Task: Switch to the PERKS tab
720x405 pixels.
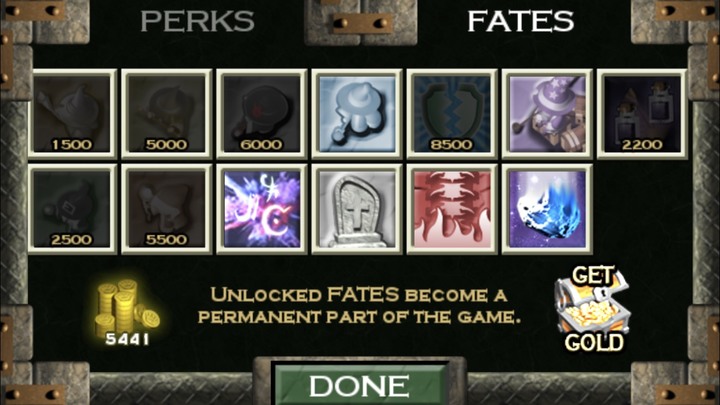Action: pyautogui.click(x=197, y=21)
